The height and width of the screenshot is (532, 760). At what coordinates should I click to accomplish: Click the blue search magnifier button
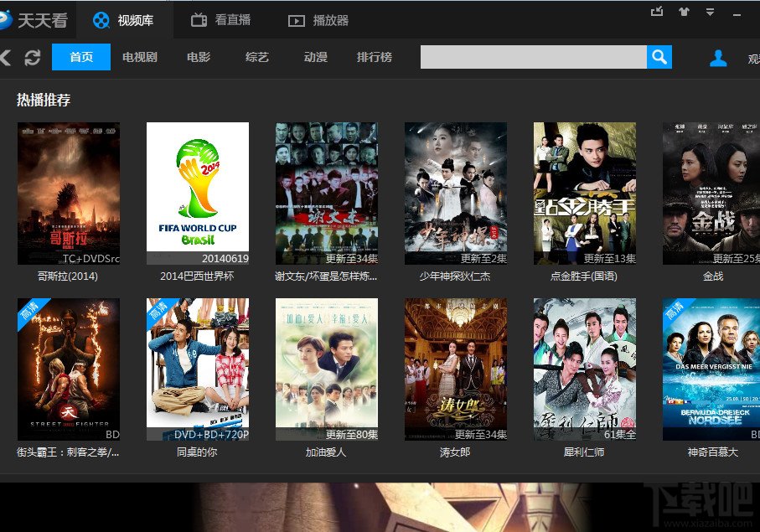pos(659,57)
